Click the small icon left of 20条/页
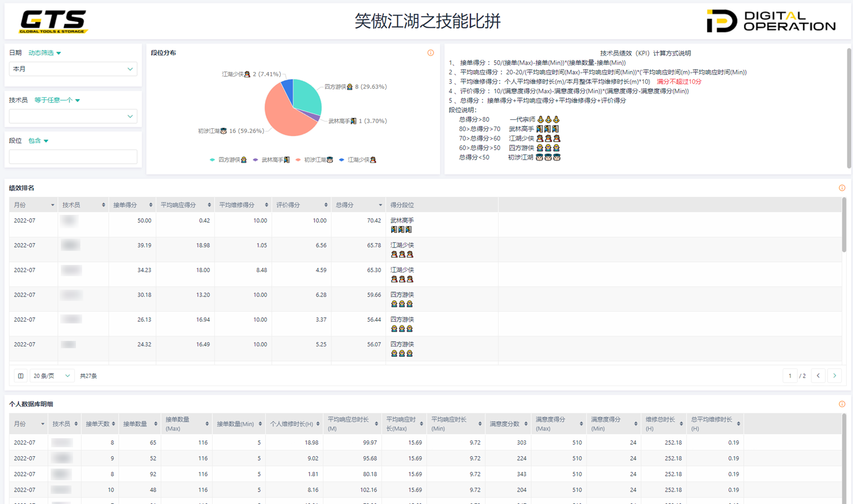Image resolution: width=853 pixels, height=504 pixels. 21,376
